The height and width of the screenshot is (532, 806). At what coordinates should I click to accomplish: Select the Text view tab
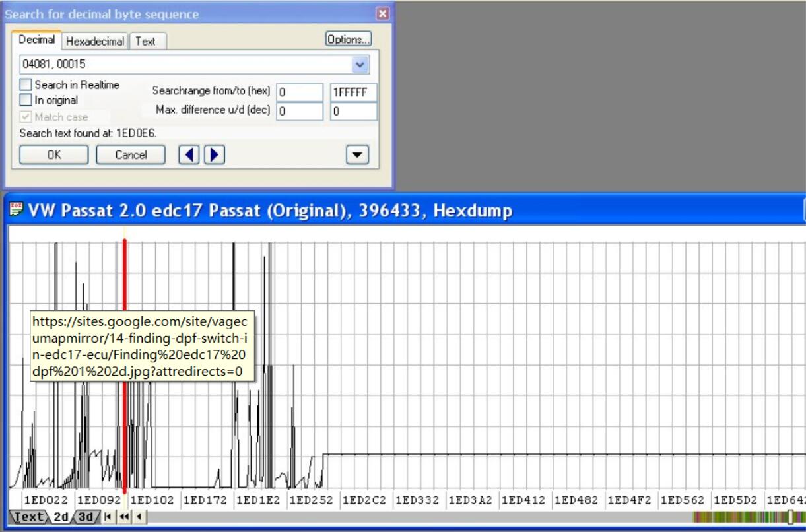28,517
